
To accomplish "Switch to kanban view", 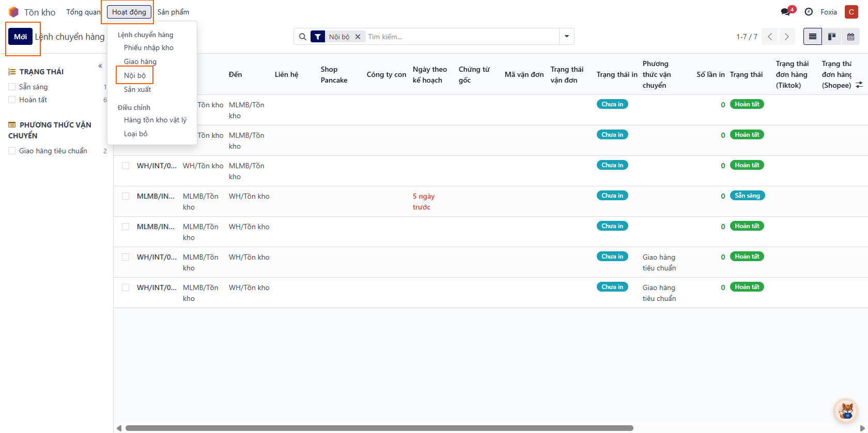I will coord(832,37).
